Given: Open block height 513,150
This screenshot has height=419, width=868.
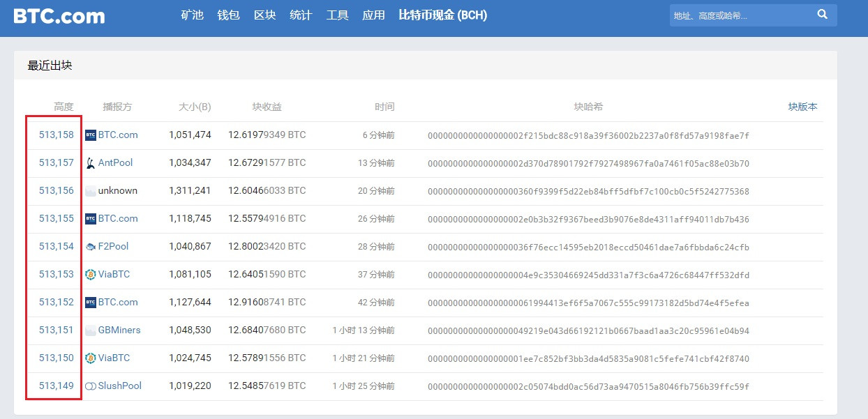Looking at the screenshot, I should point(57,358).
